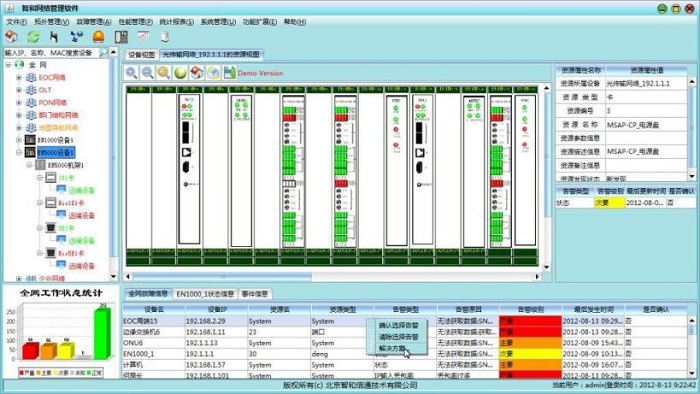The width and height of the screenshot is (700, 394).
Task: Expand the EOC网络 tree node
Action: 19,77
